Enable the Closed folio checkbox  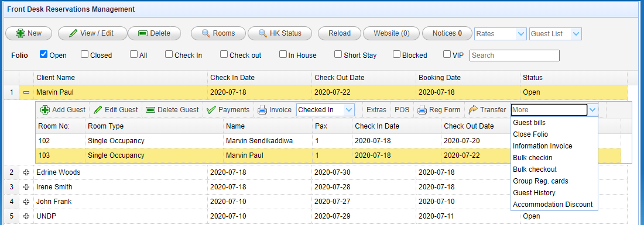coord(85,54)
